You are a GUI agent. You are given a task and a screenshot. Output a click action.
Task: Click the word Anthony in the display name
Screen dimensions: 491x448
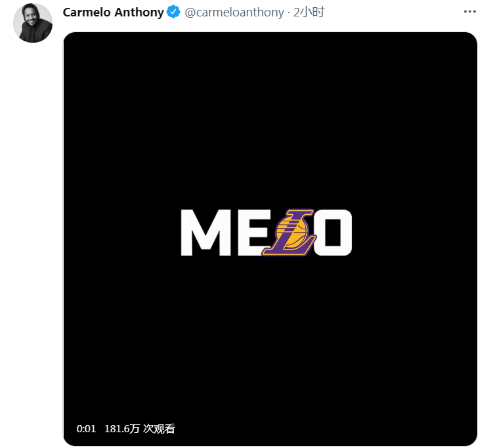click(139, 12)
